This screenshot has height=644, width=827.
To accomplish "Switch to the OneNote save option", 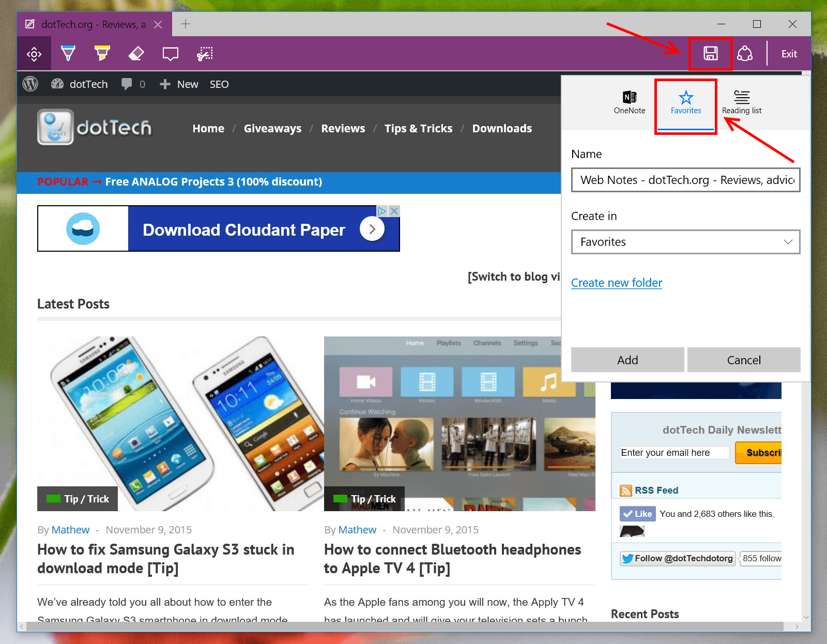I will pos(630,102).
